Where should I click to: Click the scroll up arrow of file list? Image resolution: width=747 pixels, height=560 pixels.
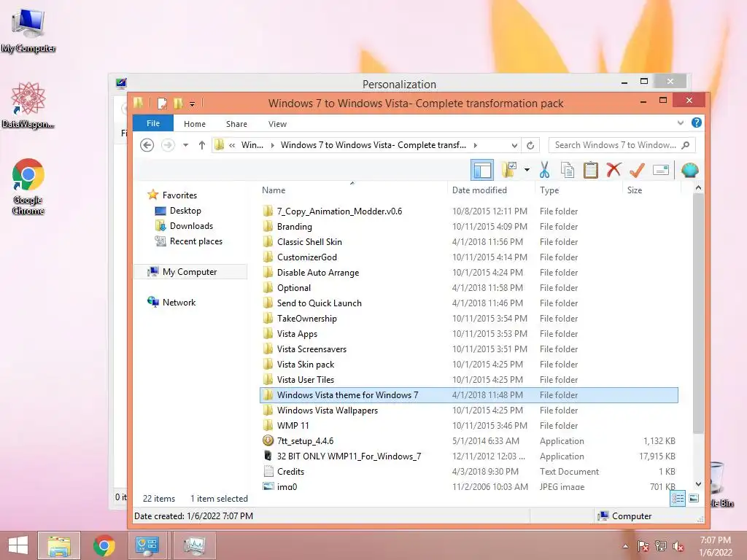(698, 187)
